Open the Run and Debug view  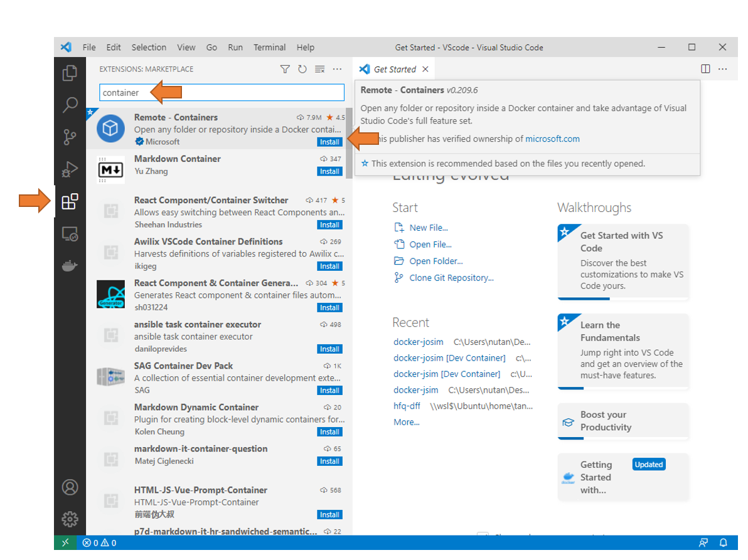(70, 169)
